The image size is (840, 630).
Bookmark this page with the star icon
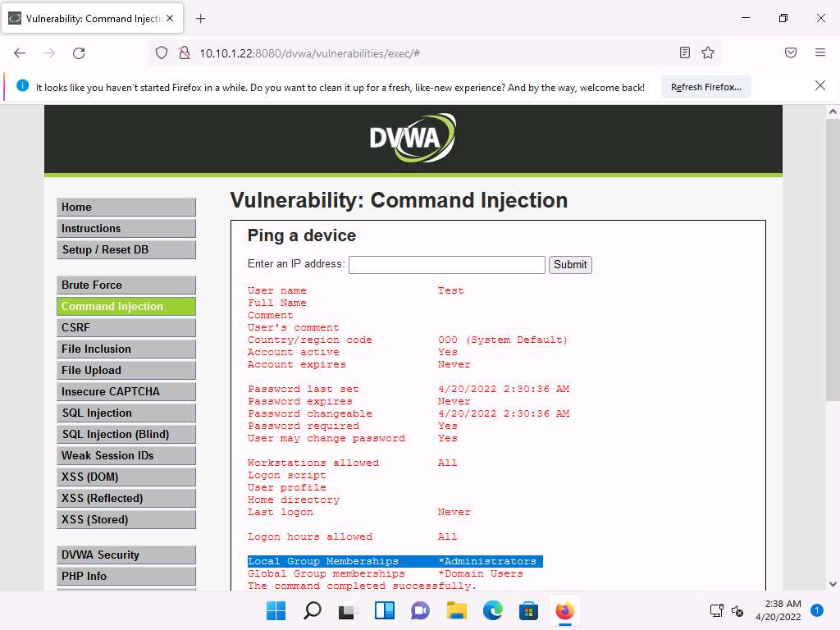click(x=708, y=53)
